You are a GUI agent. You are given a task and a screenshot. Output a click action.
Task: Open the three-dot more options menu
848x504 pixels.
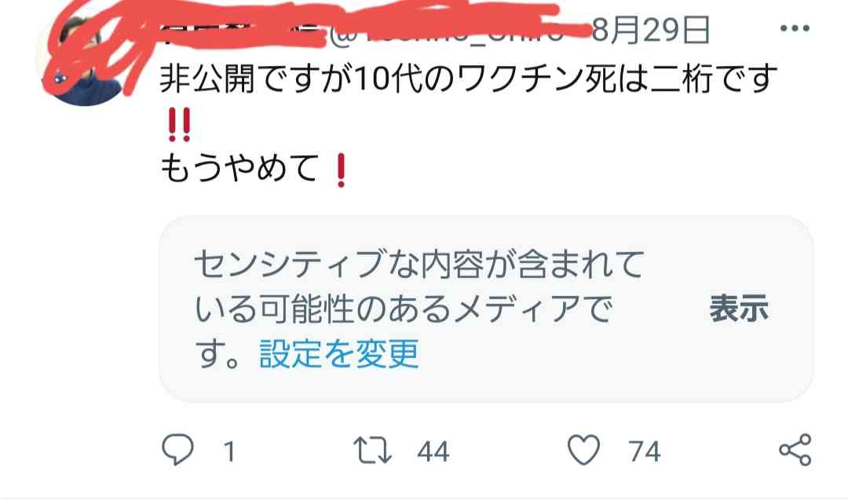click(795, 28)
